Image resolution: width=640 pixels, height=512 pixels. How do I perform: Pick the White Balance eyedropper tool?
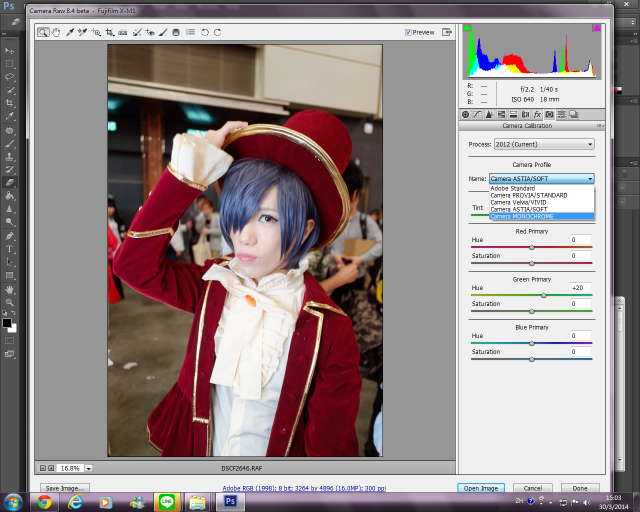tap(69, 32)
